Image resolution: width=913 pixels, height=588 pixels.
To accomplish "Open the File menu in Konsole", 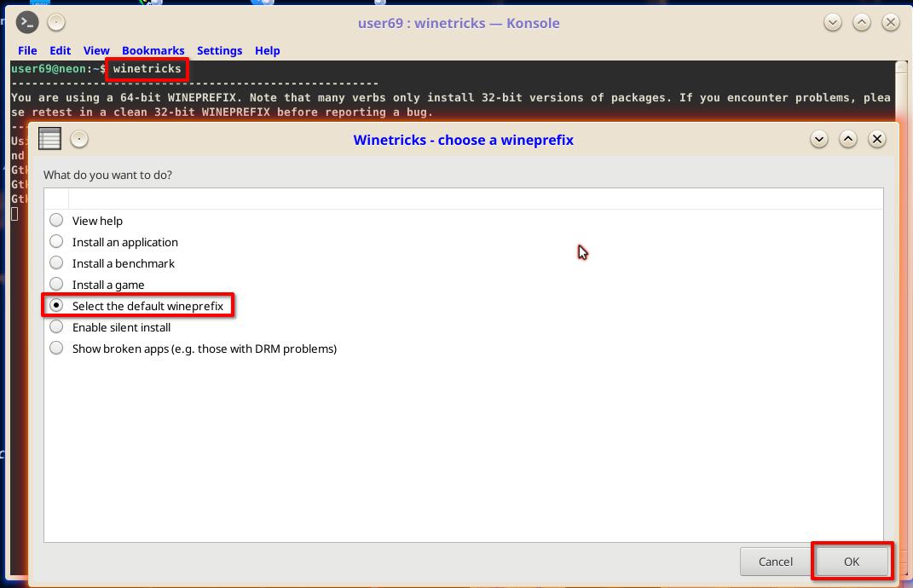I will coord(27,50).
